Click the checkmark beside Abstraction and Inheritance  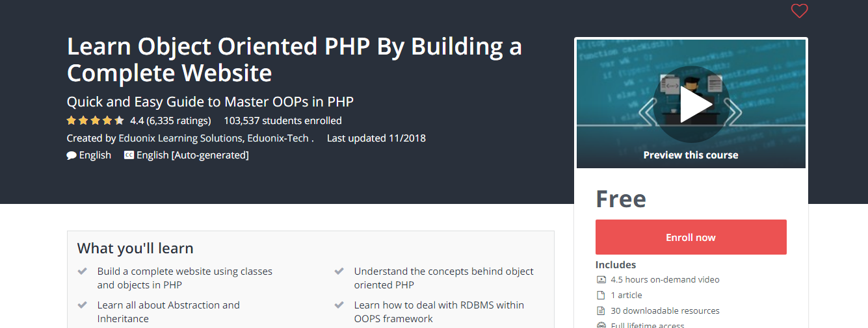pyautogui.click(x=83, y=305)
